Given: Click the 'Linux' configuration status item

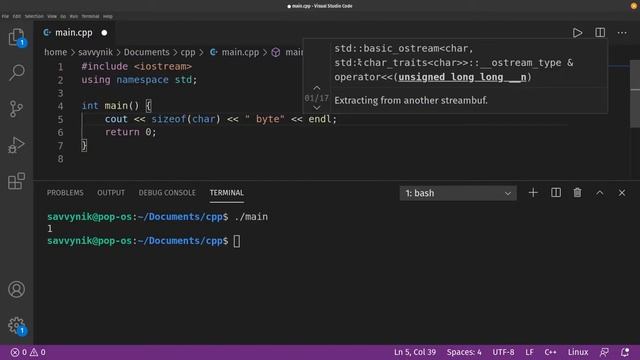Looking at the screenshot, I should click(578, 352).
